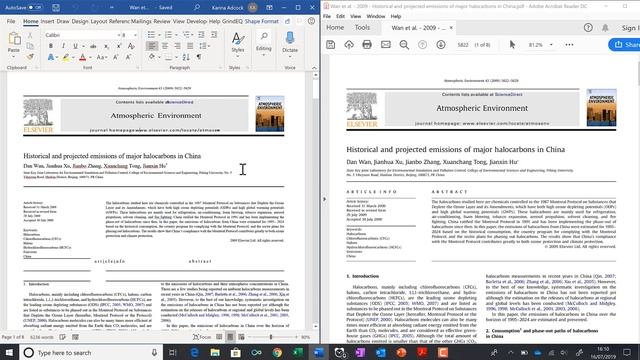Open Excel from the Windows taskbar

coord(298,353)
